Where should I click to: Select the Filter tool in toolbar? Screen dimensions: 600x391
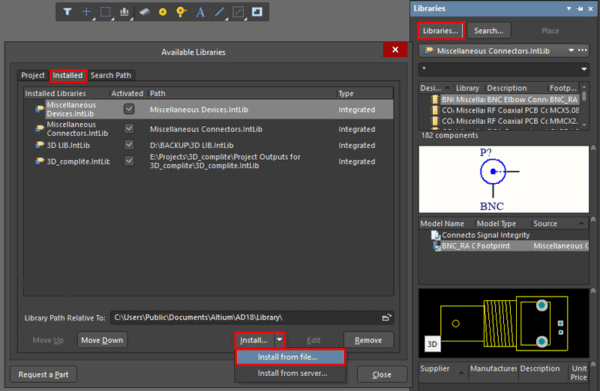(x=67, y=12)
